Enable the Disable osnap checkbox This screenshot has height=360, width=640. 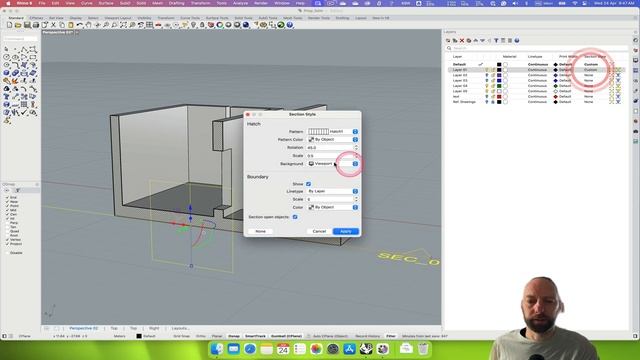click(x=7, y=253)
